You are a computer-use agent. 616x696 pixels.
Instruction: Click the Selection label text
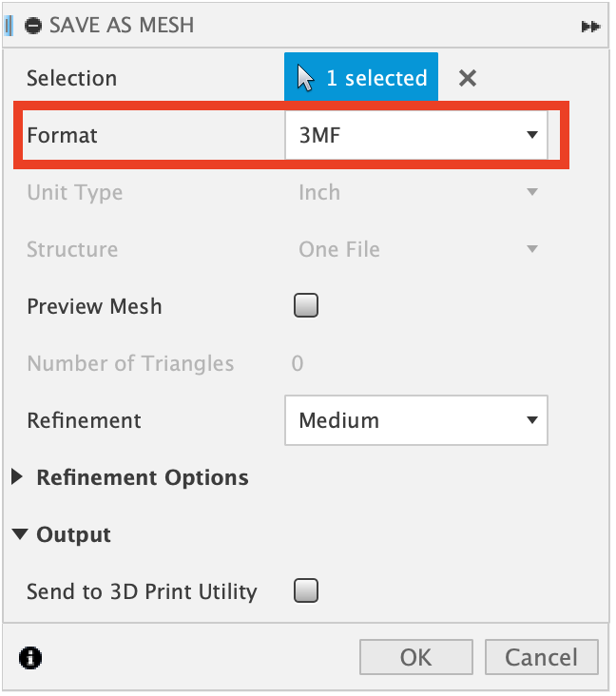(71, 78)
